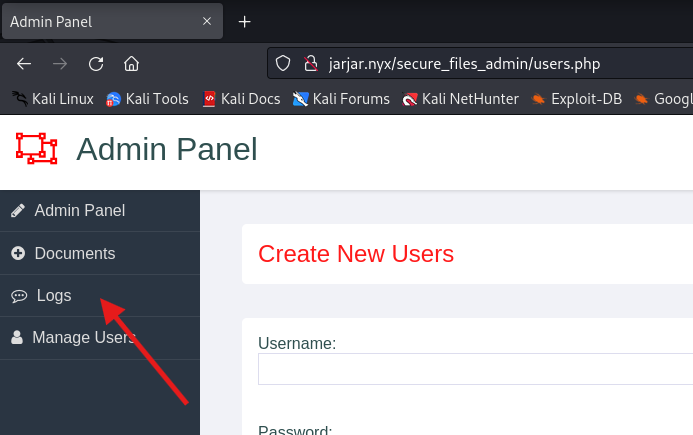
Task: Open Documents in the sidebar
Action: pyautogui.click(x=74, y=254)
